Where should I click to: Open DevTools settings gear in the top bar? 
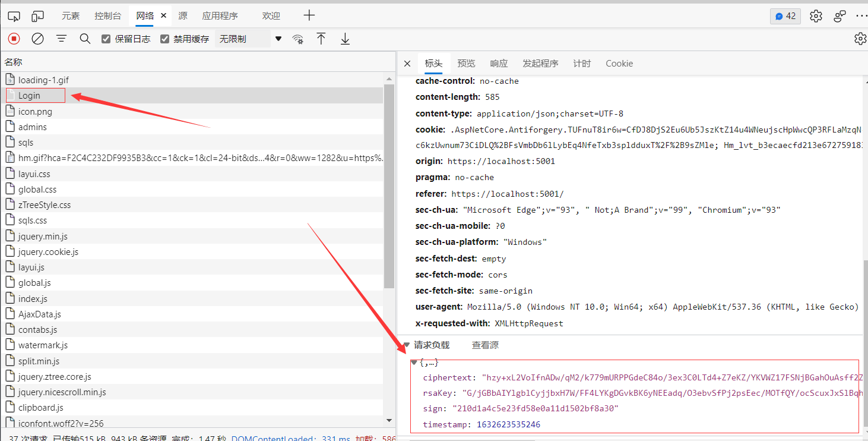tap(816, 16)
